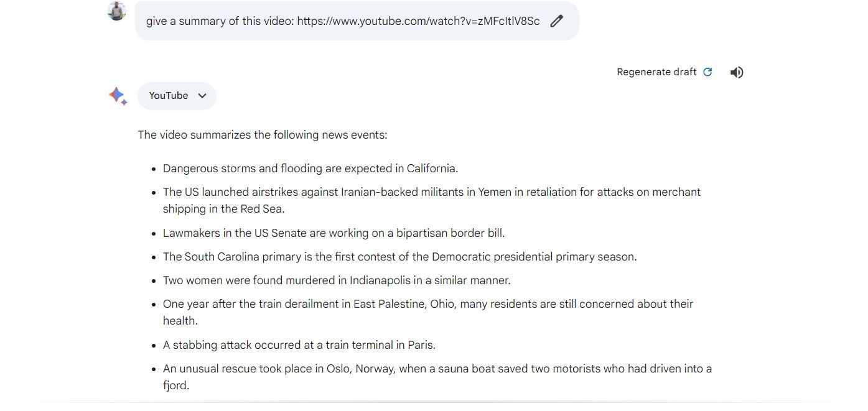
Task: Click the YouTube extension label
Action: coord(169,96)
